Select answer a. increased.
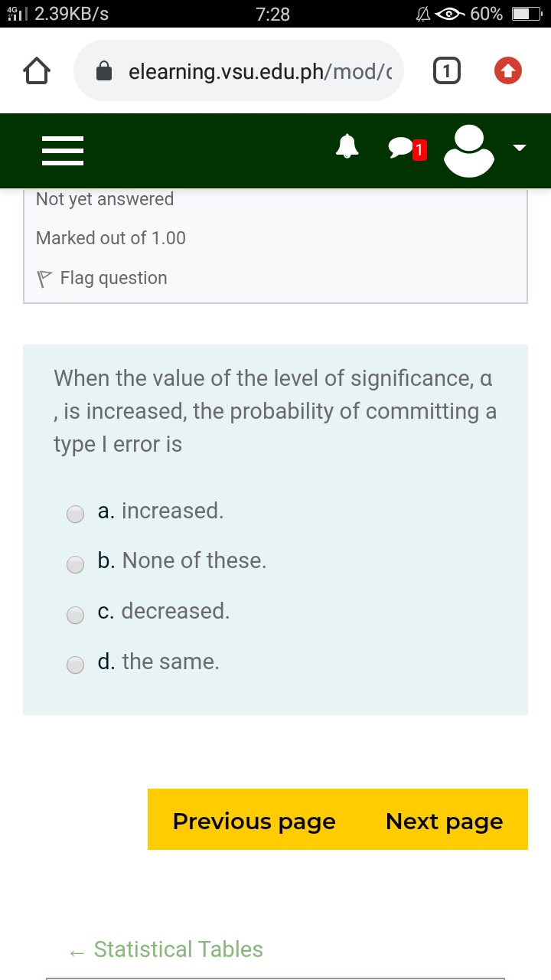This screenshot has width=551, height=980. pos(75,514)
